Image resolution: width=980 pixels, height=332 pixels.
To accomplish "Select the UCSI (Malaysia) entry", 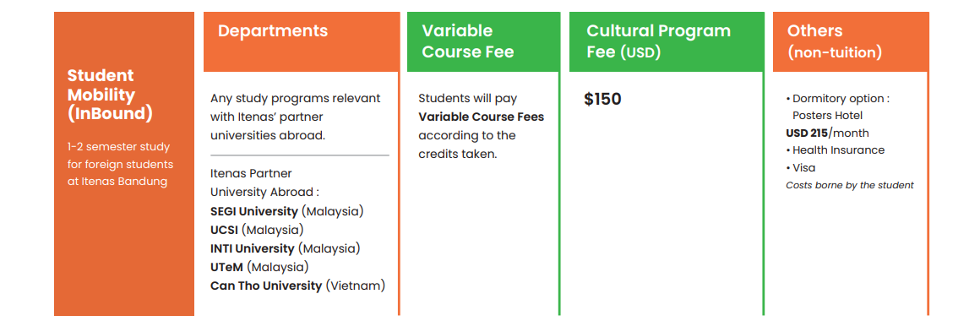I will pos(257,230).
